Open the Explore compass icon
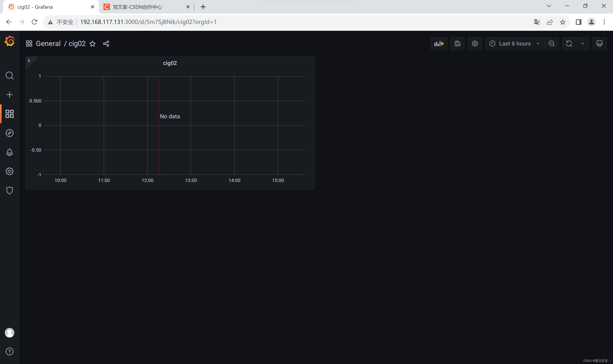613x364 pixels. point(10,133)
